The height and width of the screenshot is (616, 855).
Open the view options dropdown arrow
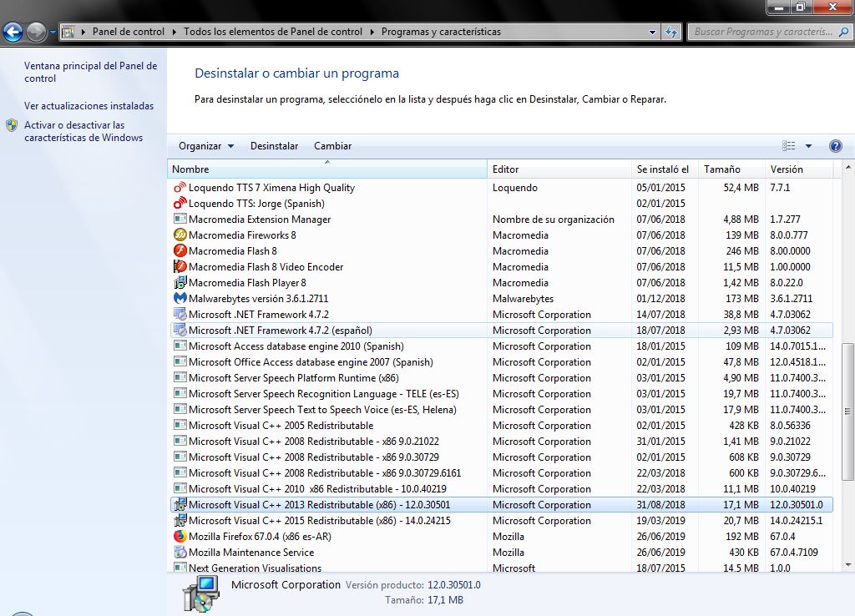[808, 146]
